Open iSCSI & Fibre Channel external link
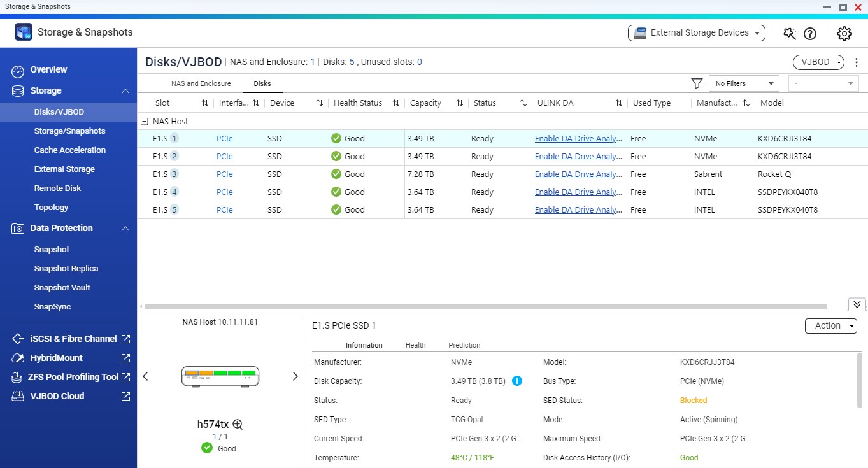Image resolution: width=868 pixels, height=468 pixels. (x=125, y=339)
